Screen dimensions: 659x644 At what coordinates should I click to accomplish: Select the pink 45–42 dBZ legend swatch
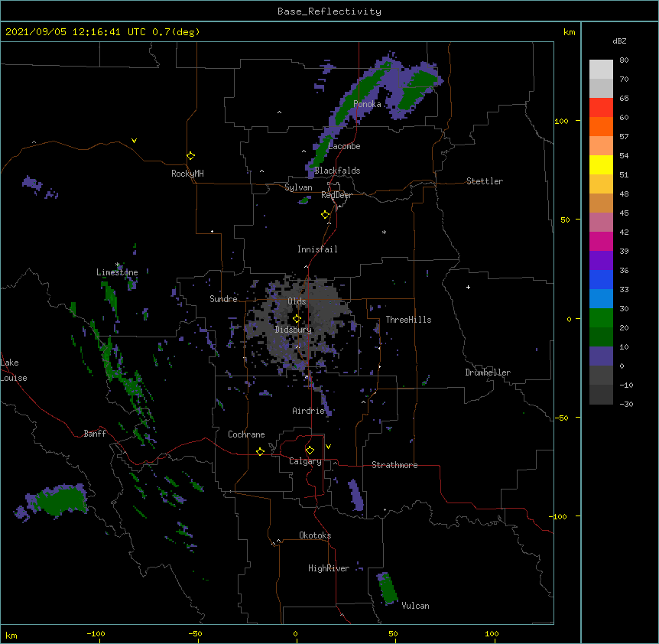[x=601, y=223]
